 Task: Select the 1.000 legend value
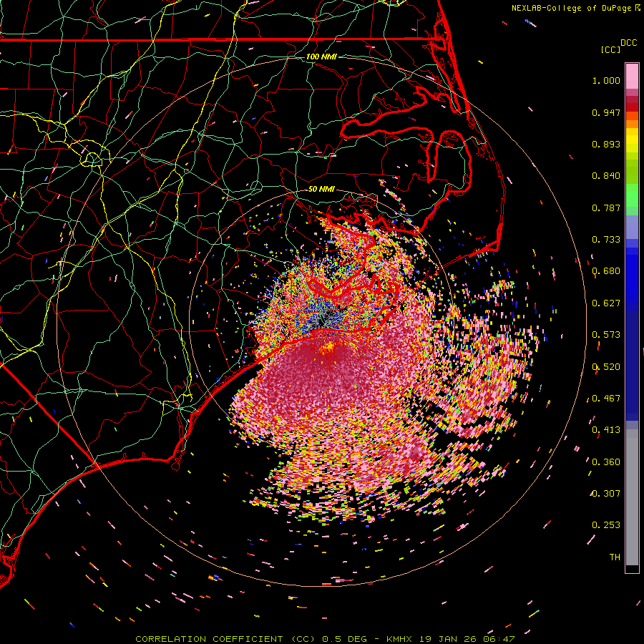pos(606,80)
